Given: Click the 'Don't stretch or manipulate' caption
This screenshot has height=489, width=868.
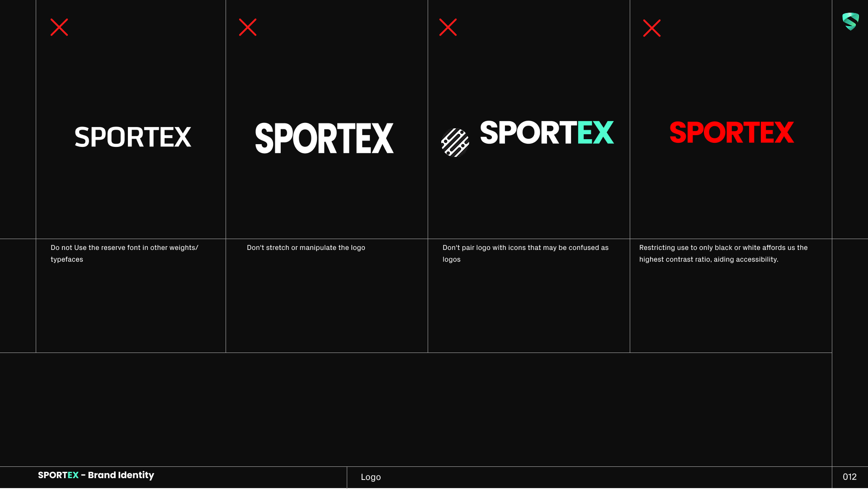Looking at the screenshot, I should (306, 248).
